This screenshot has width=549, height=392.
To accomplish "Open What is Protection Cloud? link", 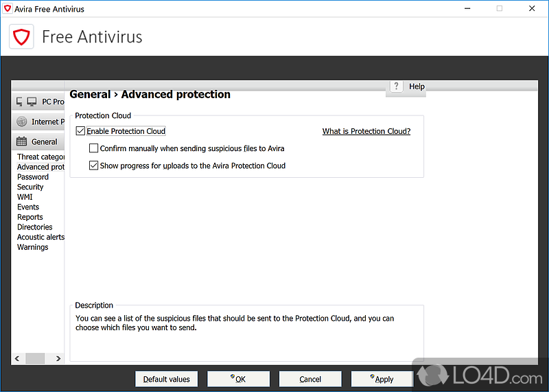I will coord(366,131).
